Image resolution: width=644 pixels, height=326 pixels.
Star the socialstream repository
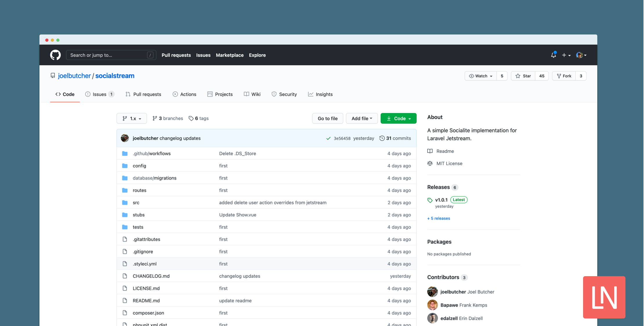coord(523,76)
